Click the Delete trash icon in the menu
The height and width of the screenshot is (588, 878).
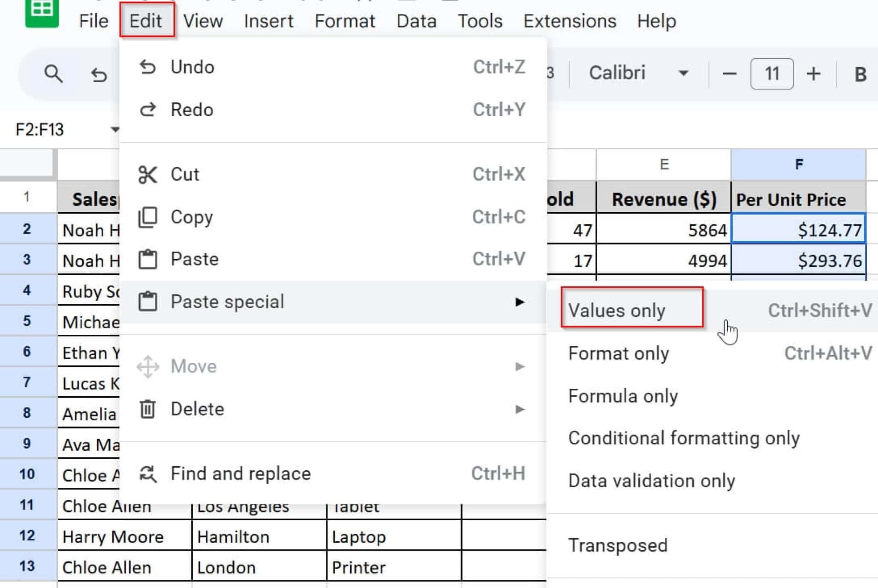147,409
